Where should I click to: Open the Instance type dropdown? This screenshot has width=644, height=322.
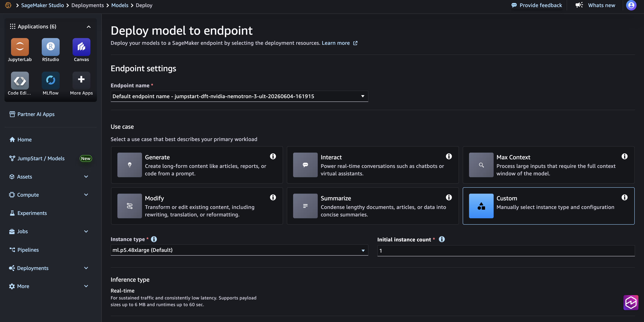239,250
